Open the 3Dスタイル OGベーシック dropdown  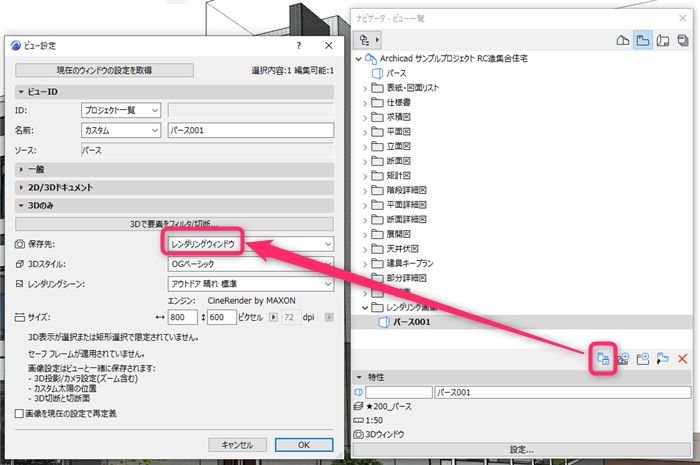(x=251, y=264)
